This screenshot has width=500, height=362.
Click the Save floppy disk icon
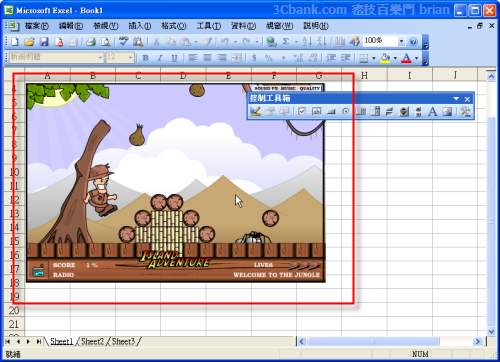pyautogui.click(x=44, y=42)
